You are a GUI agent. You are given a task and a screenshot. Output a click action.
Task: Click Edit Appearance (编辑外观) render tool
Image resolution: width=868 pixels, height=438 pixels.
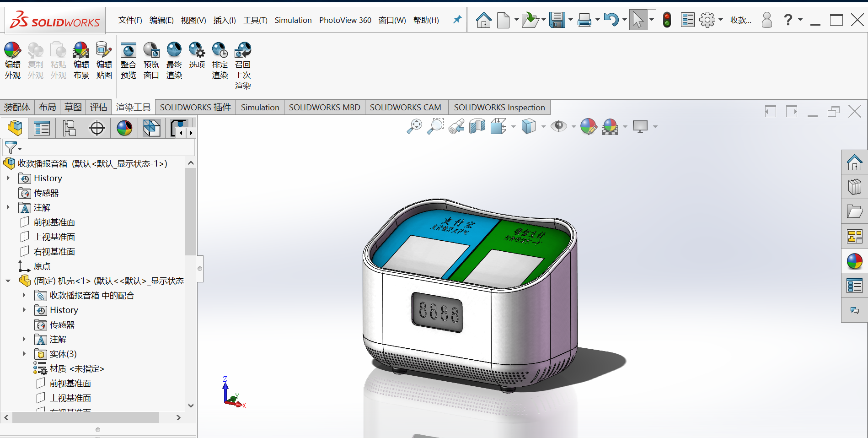click(13, 60)
